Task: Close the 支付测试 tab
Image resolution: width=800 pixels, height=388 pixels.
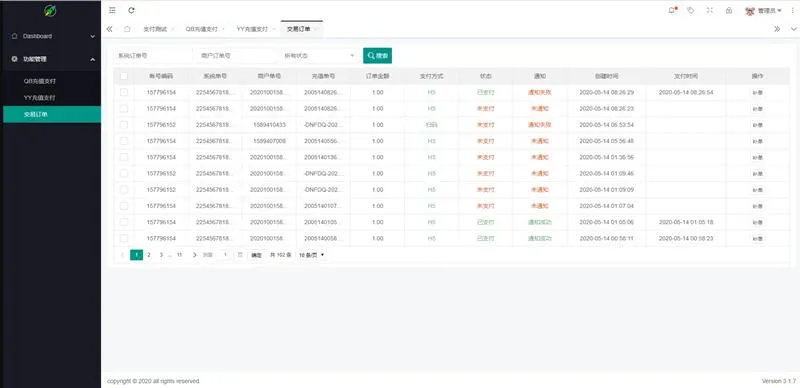Action: 172,30
